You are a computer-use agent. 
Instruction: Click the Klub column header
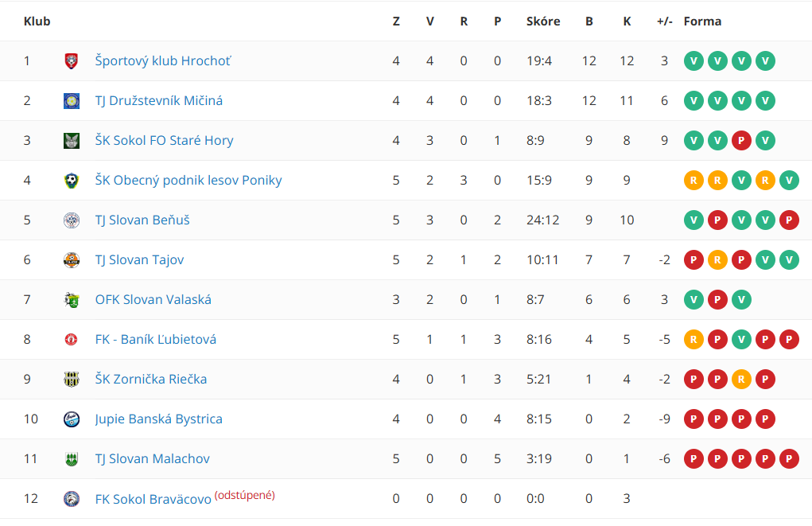click(37, 21)
